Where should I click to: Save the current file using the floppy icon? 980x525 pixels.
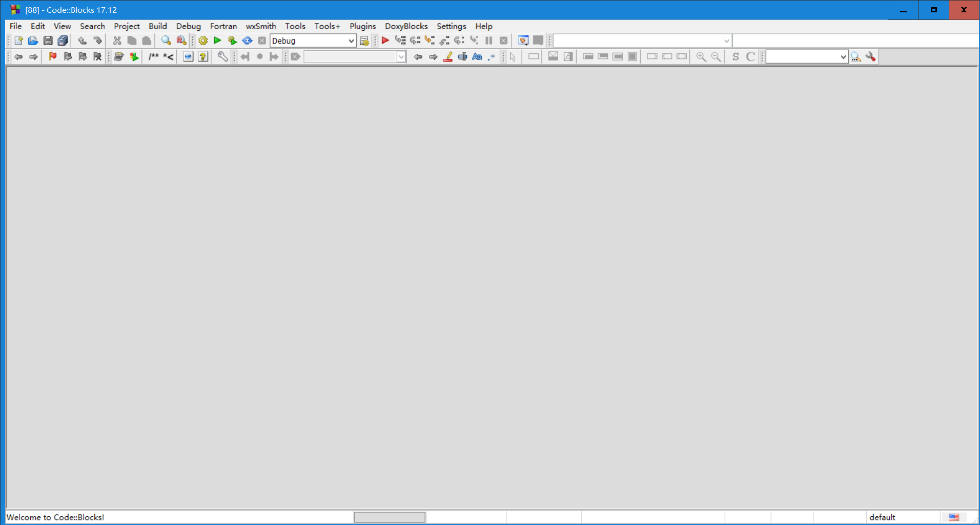[x=48, y=41]
